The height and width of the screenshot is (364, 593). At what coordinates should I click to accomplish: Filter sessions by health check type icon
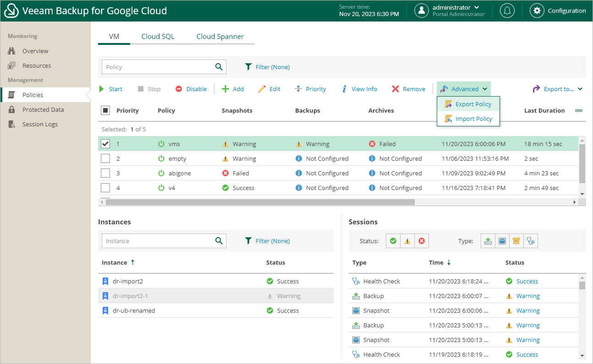[531, 241]
